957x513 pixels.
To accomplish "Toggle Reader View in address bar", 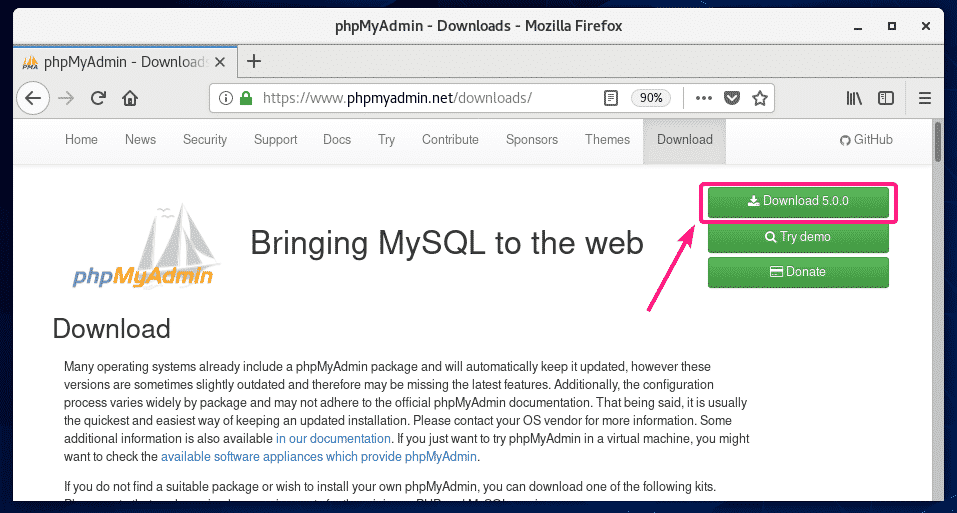I will 610,98.
